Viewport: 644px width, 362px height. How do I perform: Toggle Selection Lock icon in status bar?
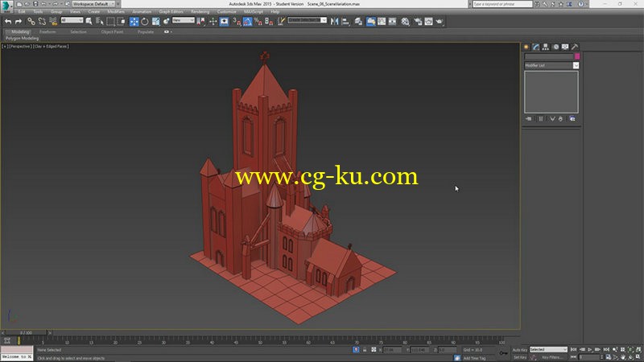click(365, 350)
